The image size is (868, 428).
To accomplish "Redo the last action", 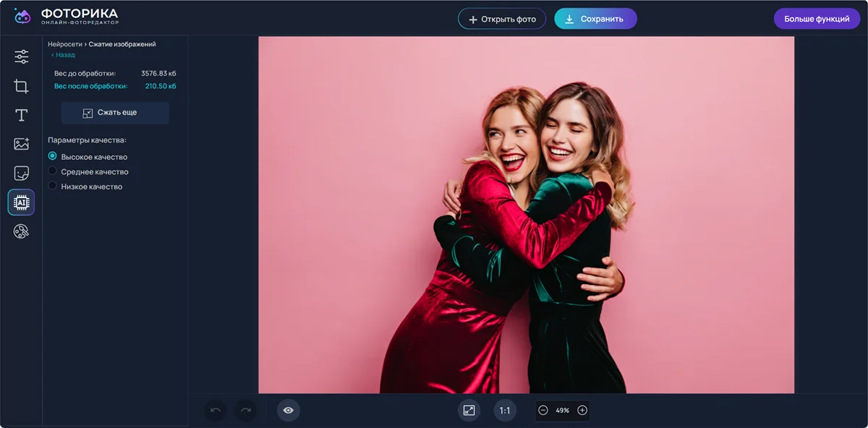I will [x=246, y=411].
